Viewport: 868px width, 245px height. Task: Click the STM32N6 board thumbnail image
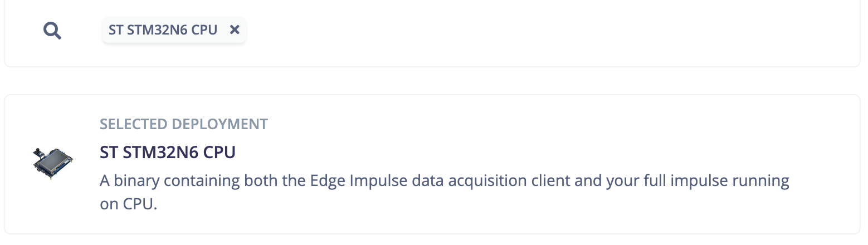coord(53,163)
